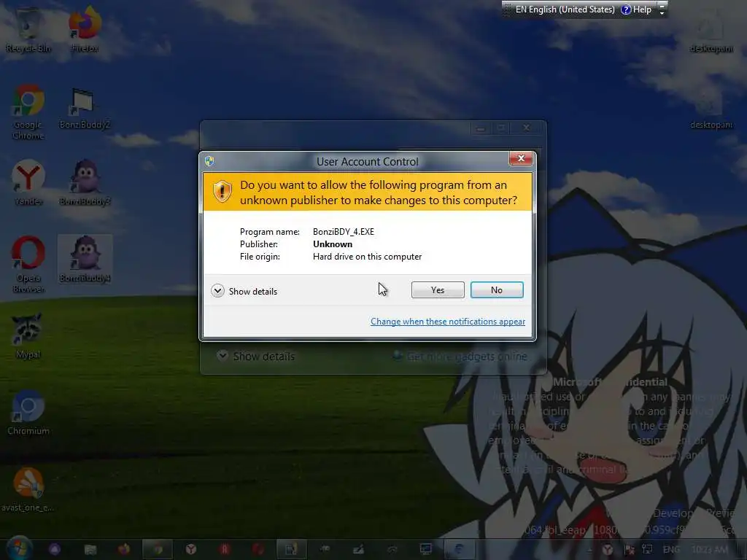The width and height of the screenshot is (747, 560).
Task: Select the Mypal raccoon desktop icon
Action: click(28, 335)
